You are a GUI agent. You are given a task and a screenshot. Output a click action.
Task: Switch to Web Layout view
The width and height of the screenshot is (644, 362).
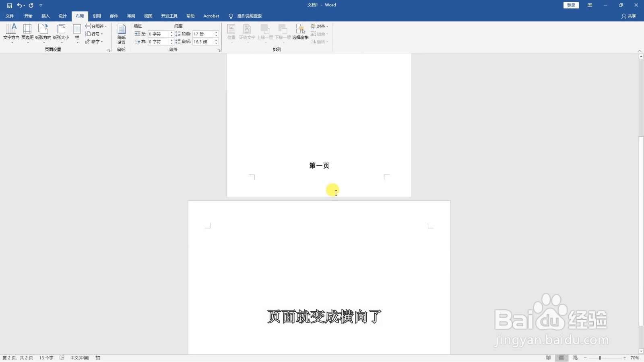point(575,358)
